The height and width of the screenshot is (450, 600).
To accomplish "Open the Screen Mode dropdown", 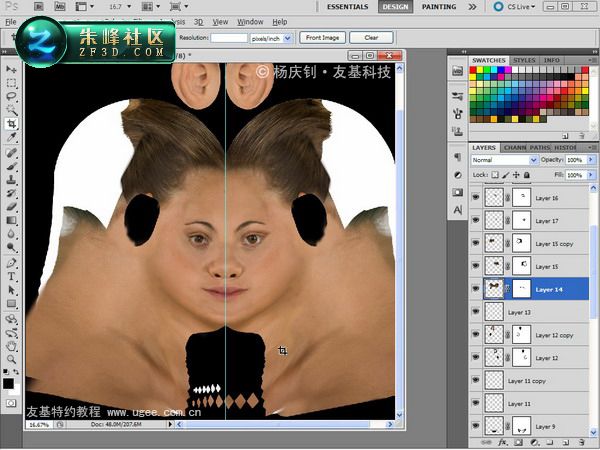I will (x=179, y=7).
